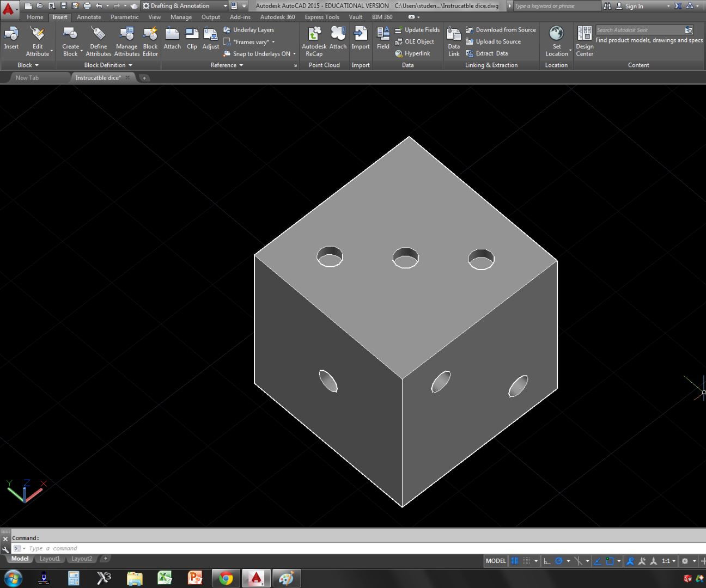Open Google Chrome from the taskbar
The height and width of the screenshot is (588, 706).
[226, 578]
